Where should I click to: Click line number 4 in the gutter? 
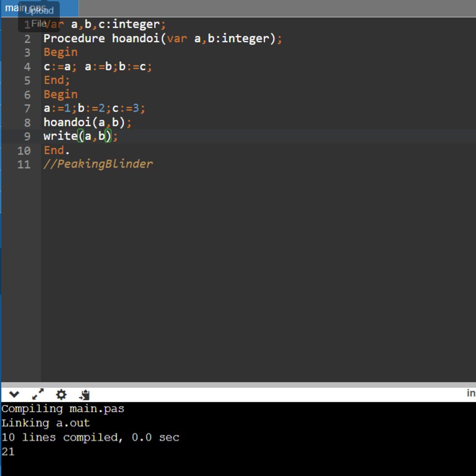[27, 67]
